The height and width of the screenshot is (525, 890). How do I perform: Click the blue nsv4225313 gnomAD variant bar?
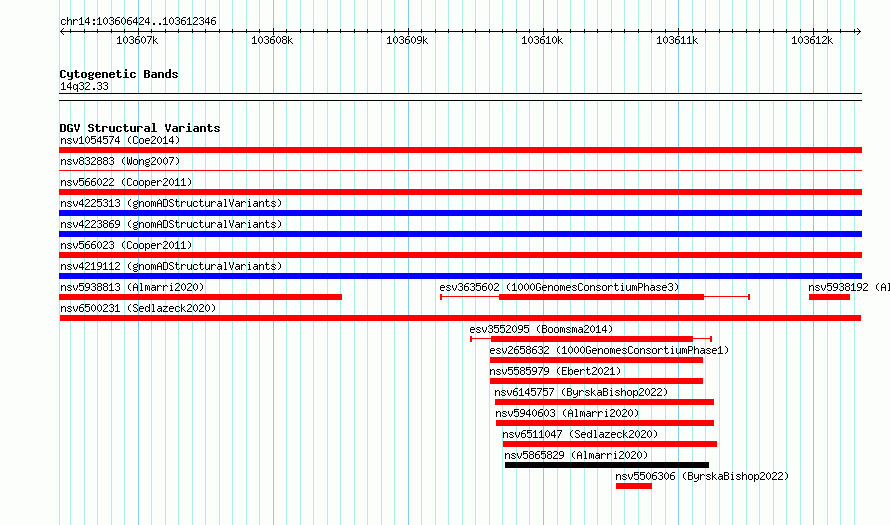460,213
